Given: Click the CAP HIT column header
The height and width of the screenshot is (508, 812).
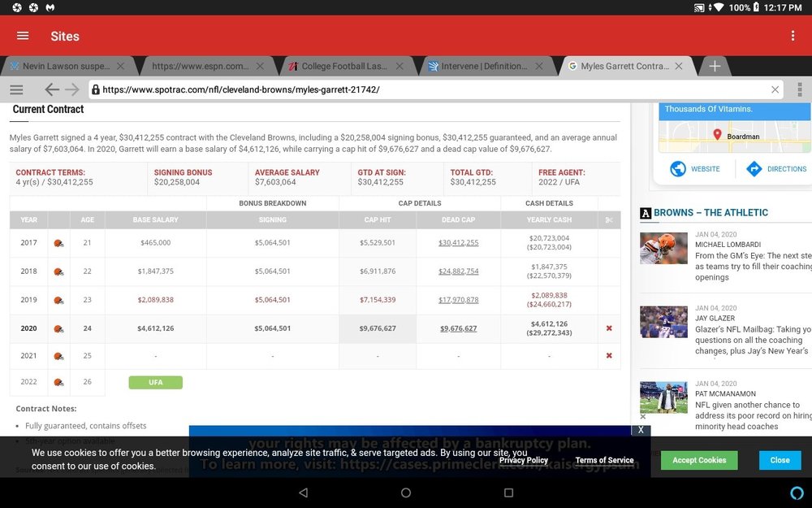Looking at the screenshot, I should tap(378, 219).
